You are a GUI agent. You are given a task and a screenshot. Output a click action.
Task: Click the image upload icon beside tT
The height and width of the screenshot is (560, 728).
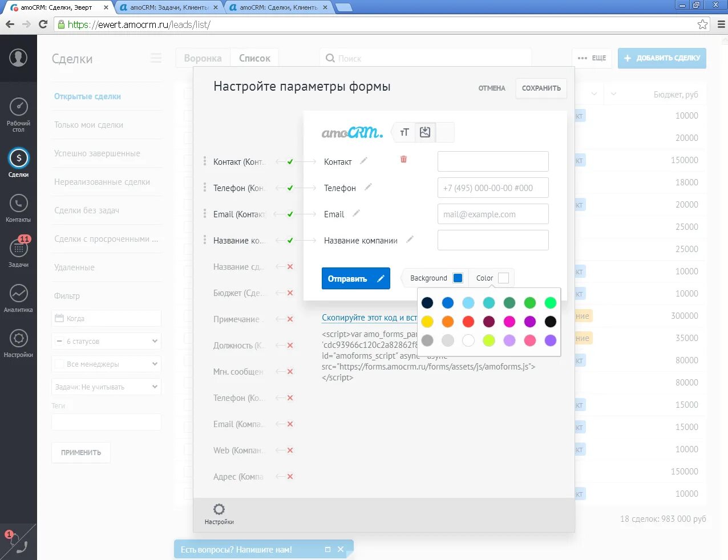pos(424,132)
